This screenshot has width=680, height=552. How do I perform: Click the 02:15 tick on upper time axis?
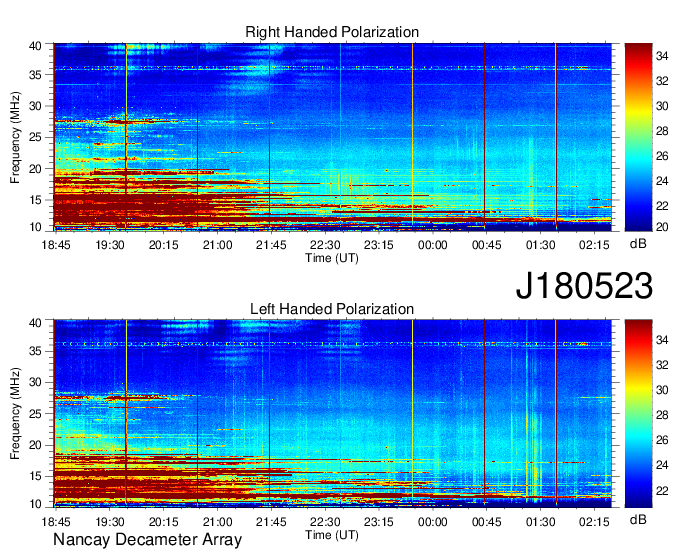[594, 245]
